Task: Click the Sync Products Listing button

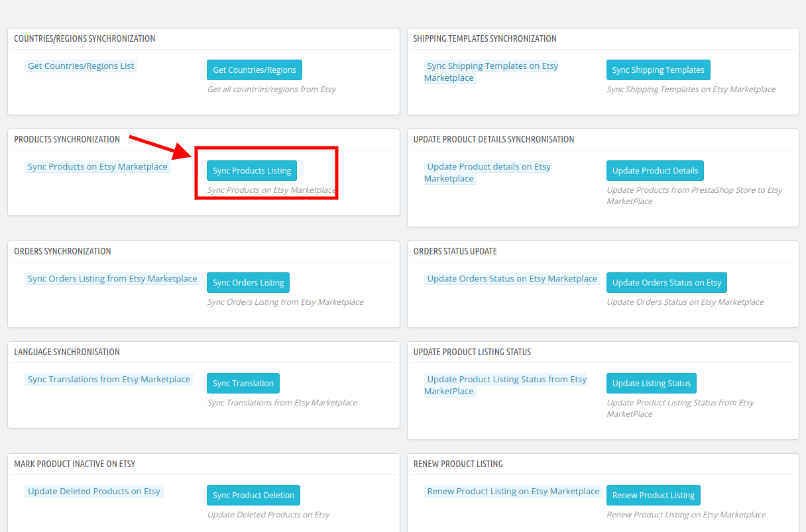Action: tap(252, 171)
